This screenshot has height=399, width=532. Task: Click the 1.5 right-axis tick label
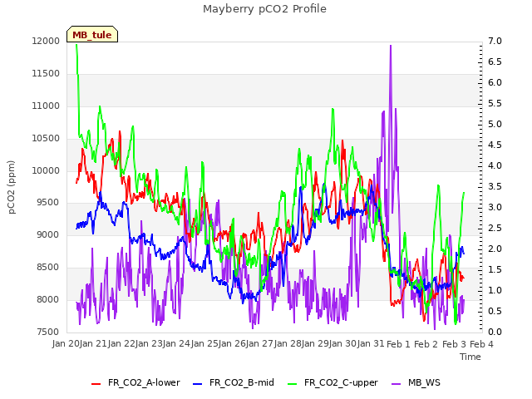pyautogui.click(x=495, y=269)
